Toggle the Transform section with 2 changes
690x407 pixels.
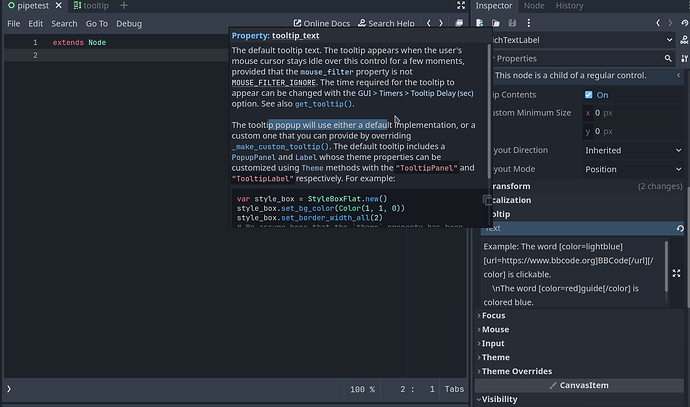(x=587, y=186)
